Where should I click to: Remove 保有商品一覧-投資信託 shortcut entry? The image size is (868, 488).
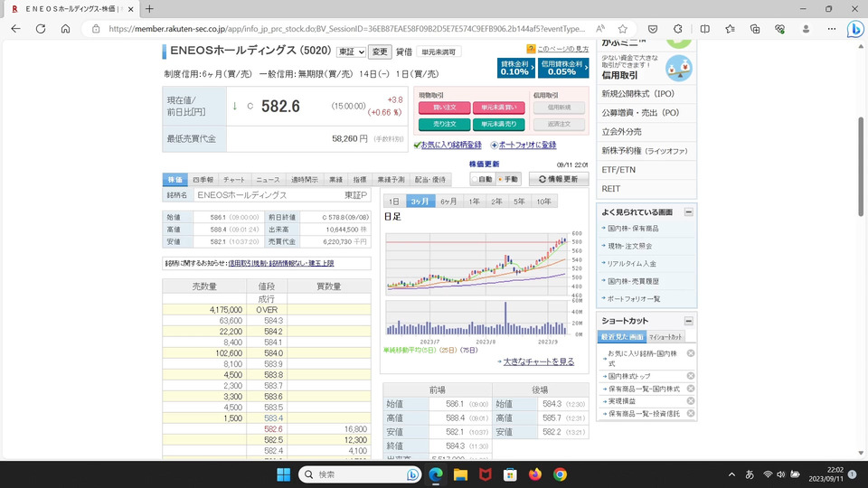tap(690, 413)
